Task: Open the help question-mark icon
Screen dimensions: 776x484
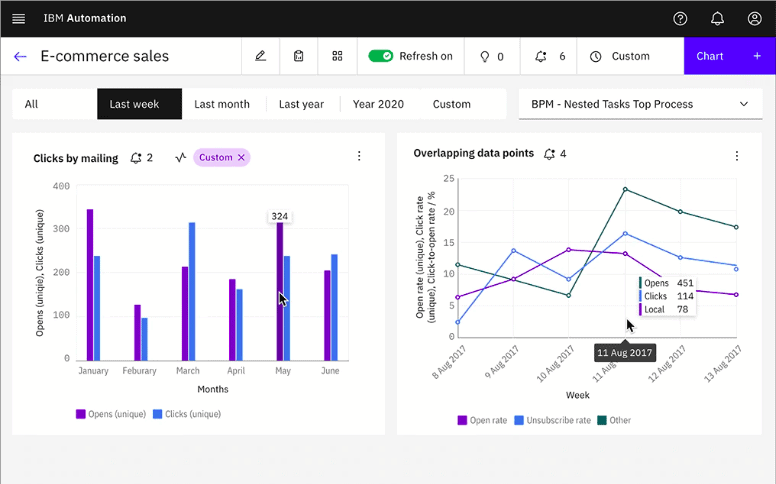Action: 680,18
